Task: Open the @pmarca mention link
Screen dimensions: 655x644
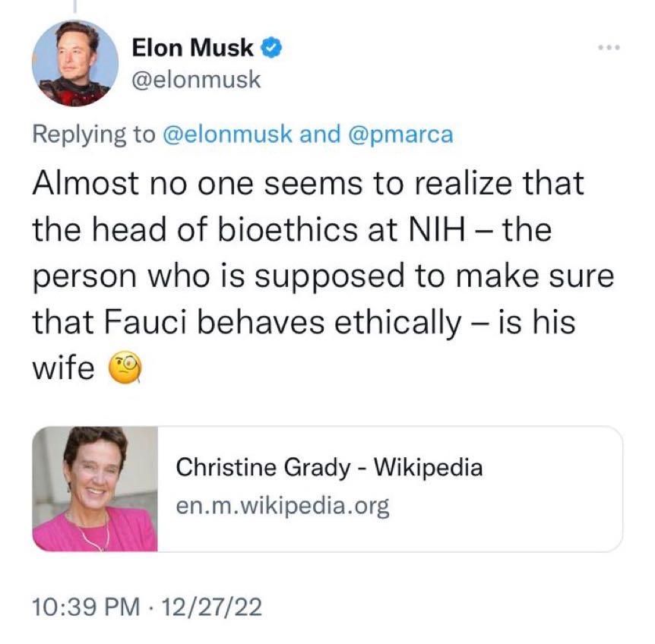Action: (400, 135)
